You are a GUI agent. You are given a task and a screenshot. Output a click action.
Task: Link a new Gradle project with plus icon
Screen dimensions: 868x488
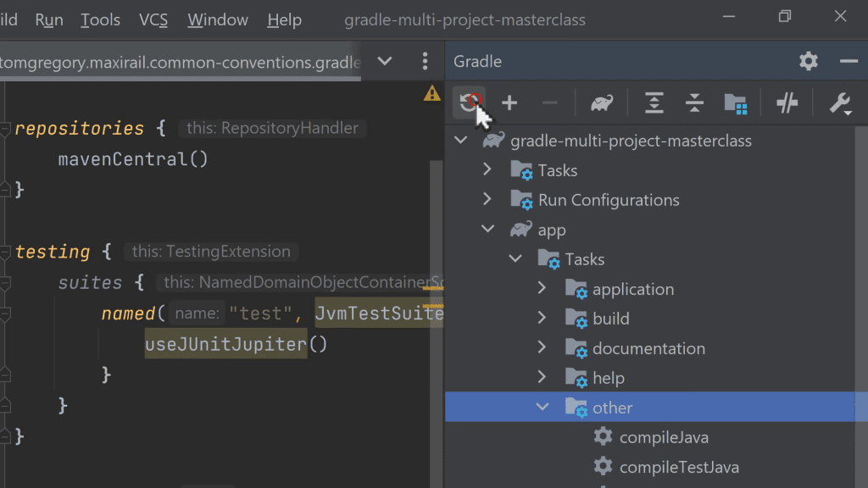(509, 103)
